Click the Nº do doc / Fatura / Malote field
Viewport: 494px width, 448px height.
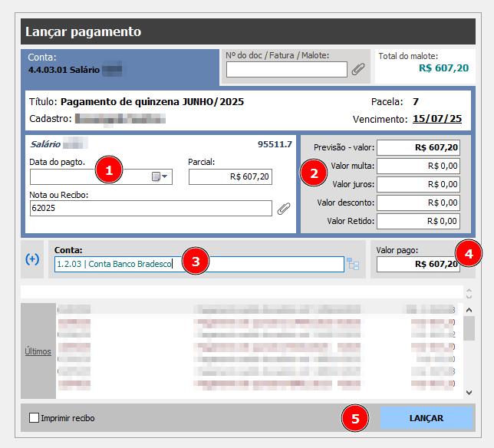(x=286, y=70)
